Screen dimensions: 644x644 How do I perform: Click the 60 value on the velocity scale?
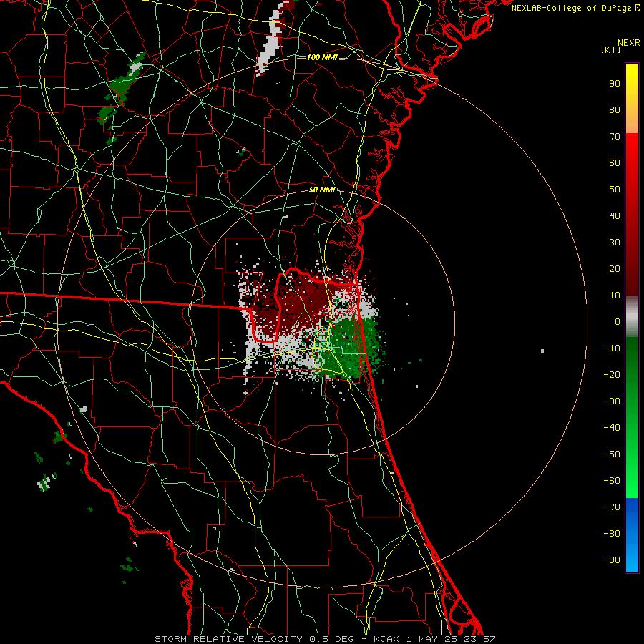click(615, 163)
